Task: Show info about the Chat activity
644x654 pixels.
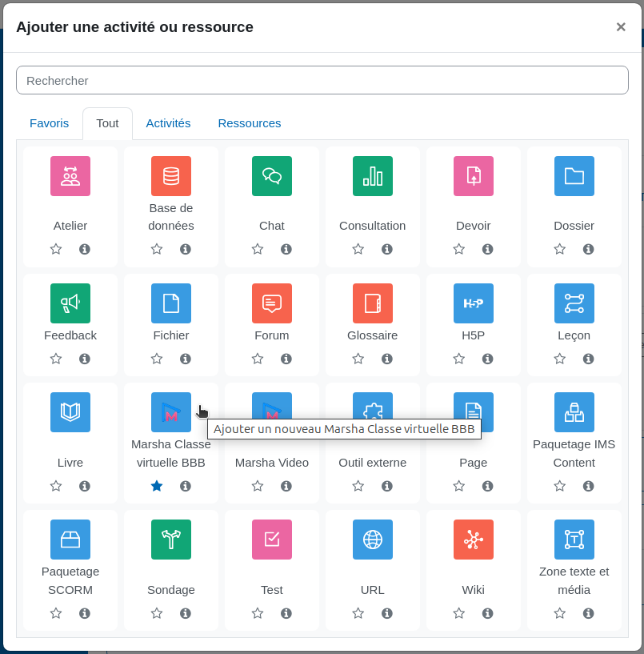Action: pyautogui.click(x=286, y=249)
